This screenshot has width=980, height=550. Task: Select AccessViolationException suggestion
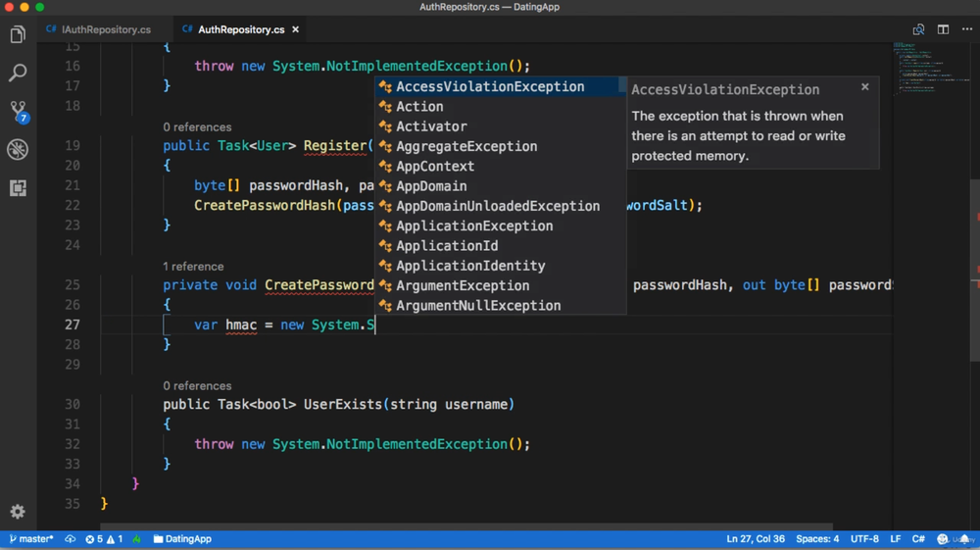500,87
